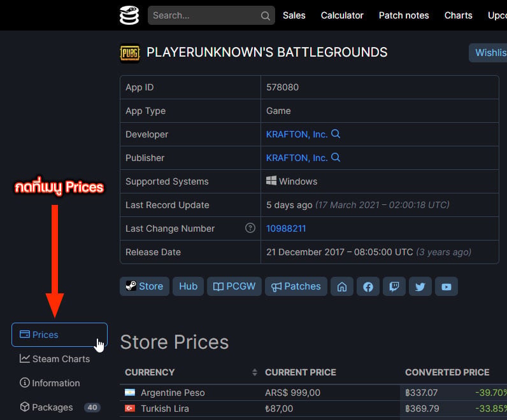Open the Facebook page icon button
The image size is (507, 420).
368,286
